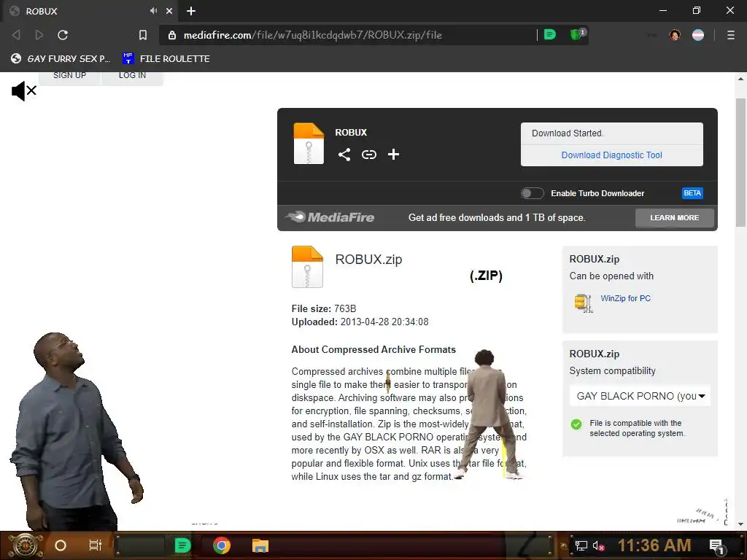
Task: Click the LOG IN tab
Action: click(133, 76)
